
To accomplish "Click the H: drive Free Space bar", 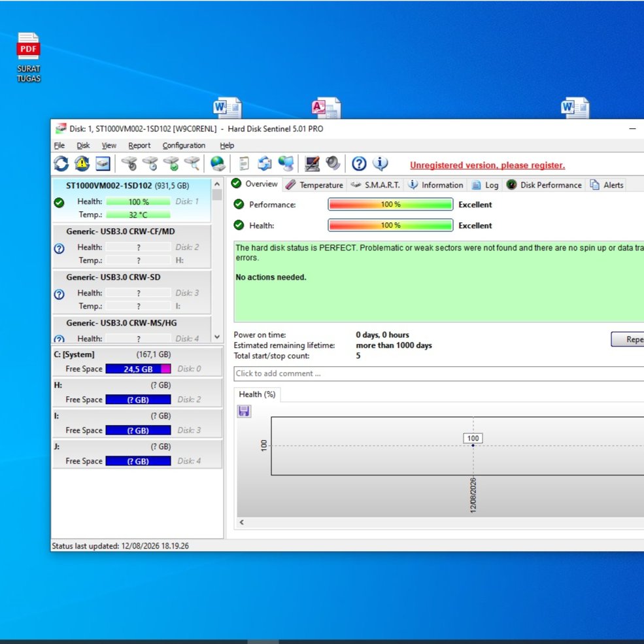I will tap(138, 399).
